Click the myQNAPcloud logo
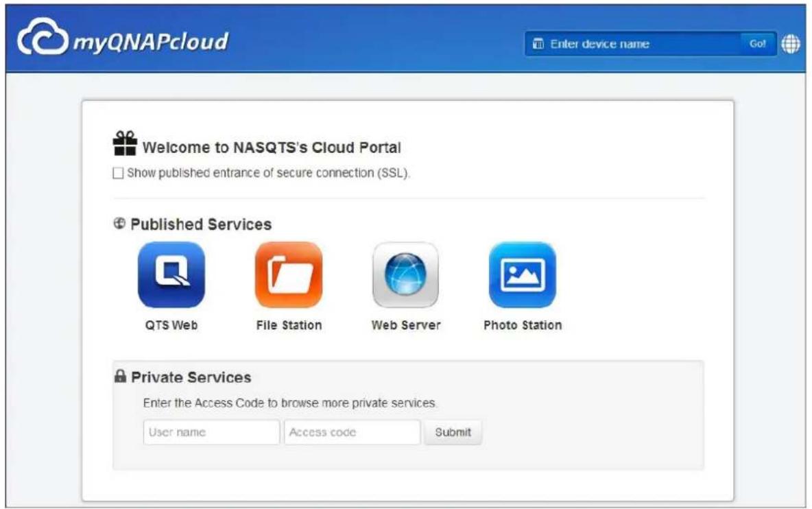 coord(123,38)
